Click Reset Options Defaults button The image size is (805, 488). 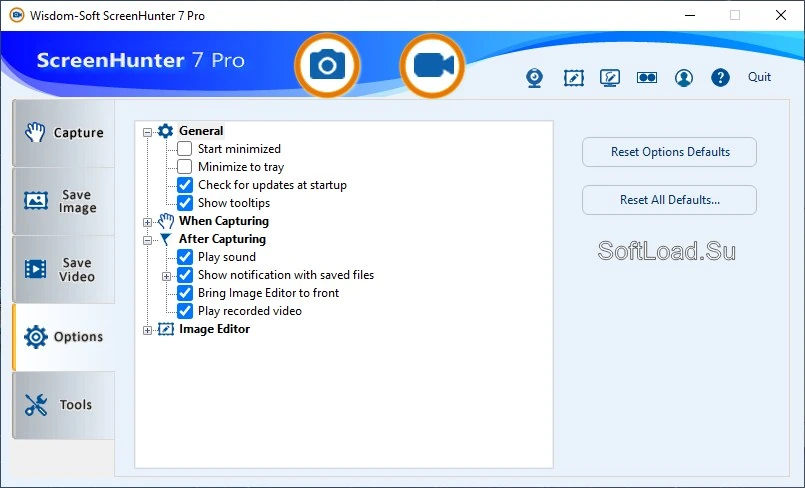click(x=669, y=152)
